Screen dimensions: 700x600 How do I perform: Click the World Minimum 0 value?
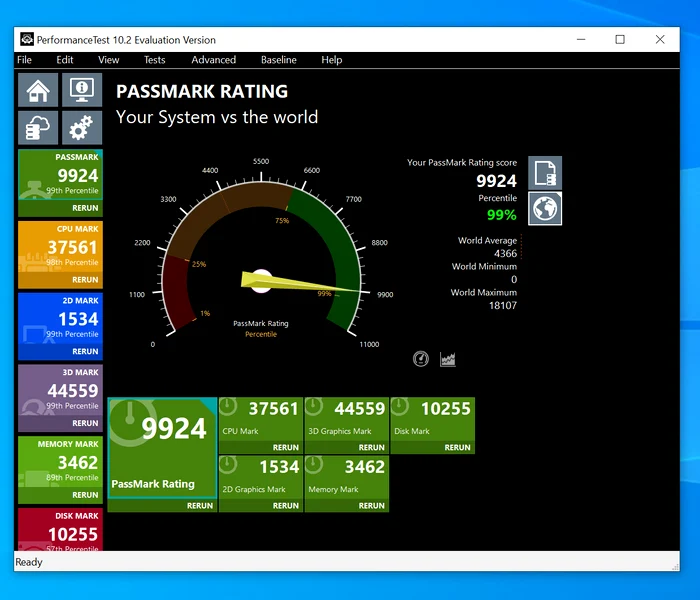point(514,279)
